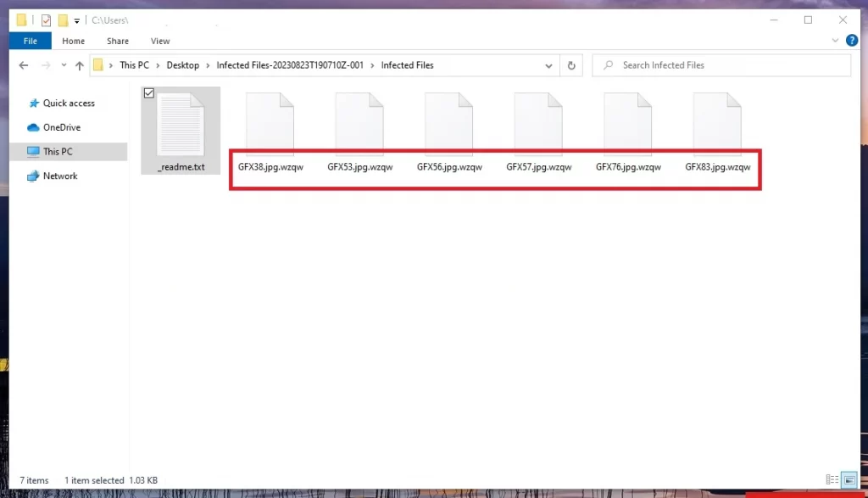Expand the chevron after This PC in path
The image size is (868, 498).
coord(158,65)
